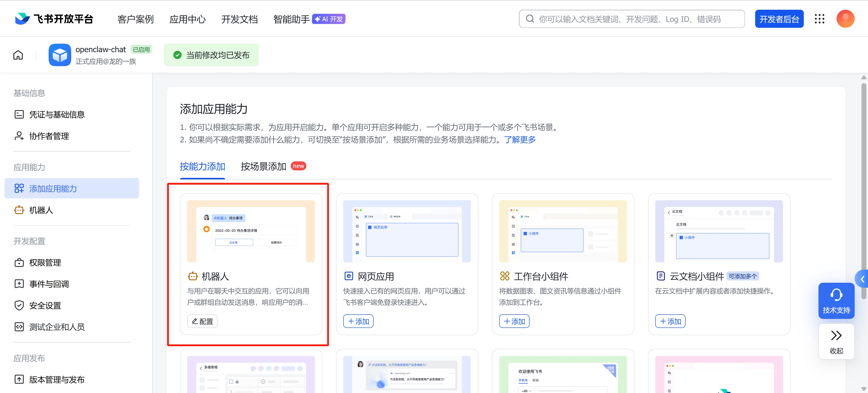
Task: Open the apps grid icon
Action: point(819,19)
